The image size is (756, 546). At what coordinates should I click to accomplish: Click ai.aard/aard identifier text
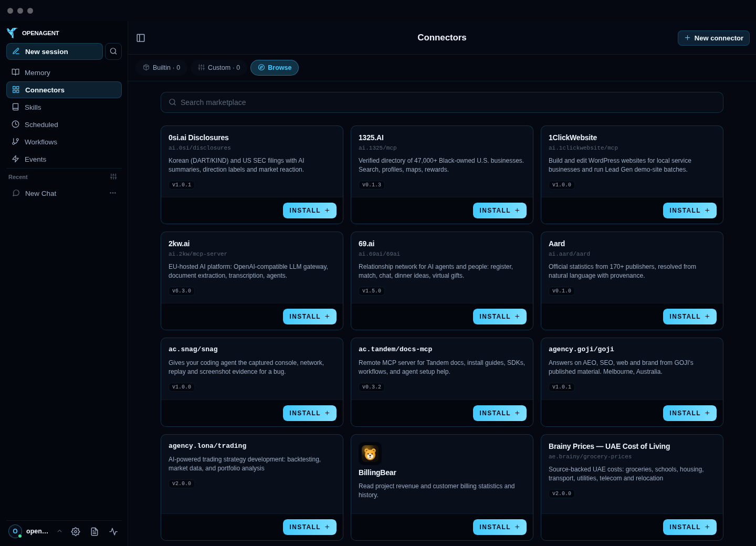click(569, 254)
